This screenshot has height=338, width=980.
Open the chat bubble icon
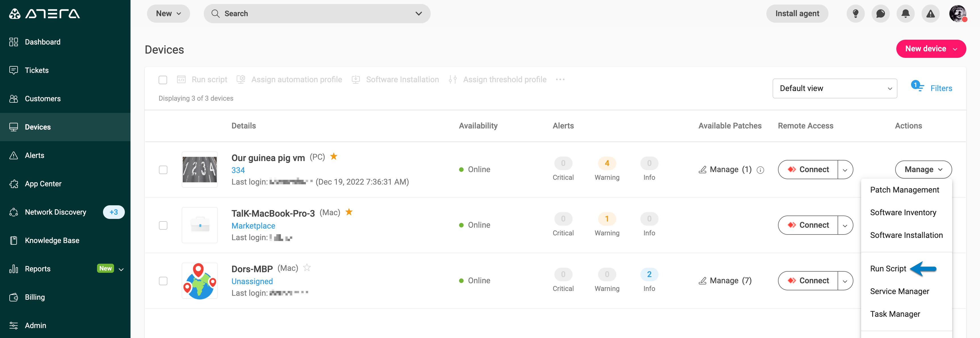pos(880,14)
